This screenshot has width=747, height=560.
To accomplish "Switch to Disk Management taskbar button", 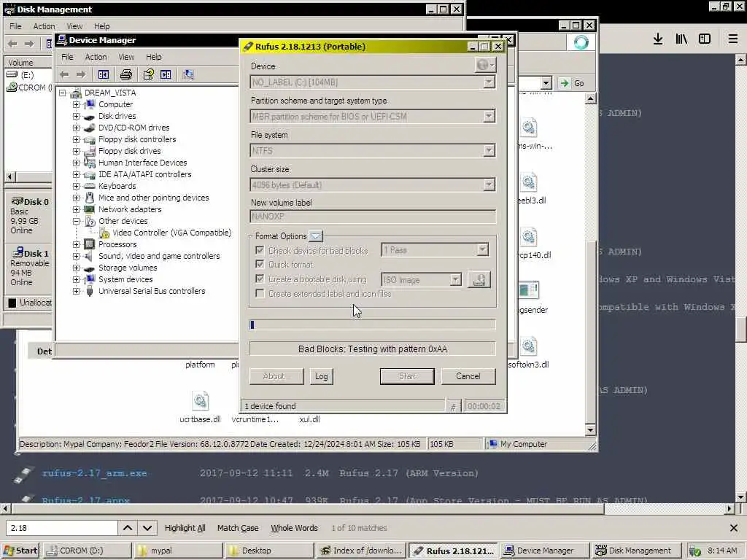I will click(x=635, y=551).
